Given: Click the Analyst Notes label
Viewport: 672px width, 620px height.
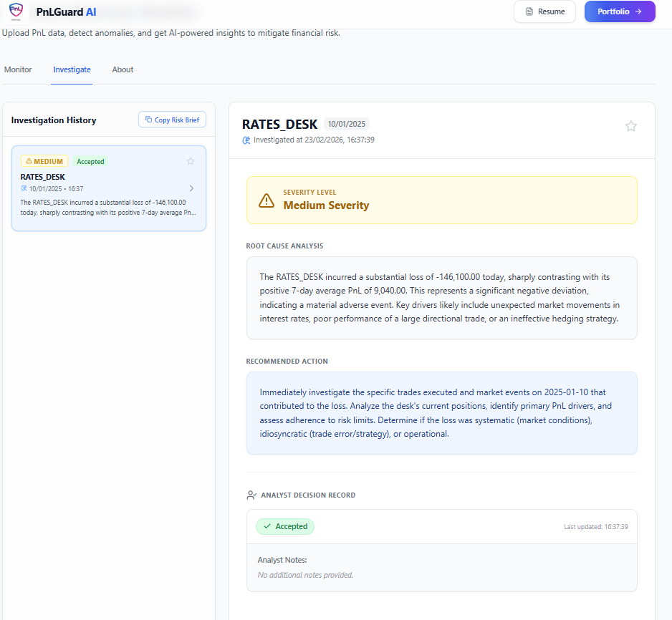Looking at the screenshot, I should point(282,560).
